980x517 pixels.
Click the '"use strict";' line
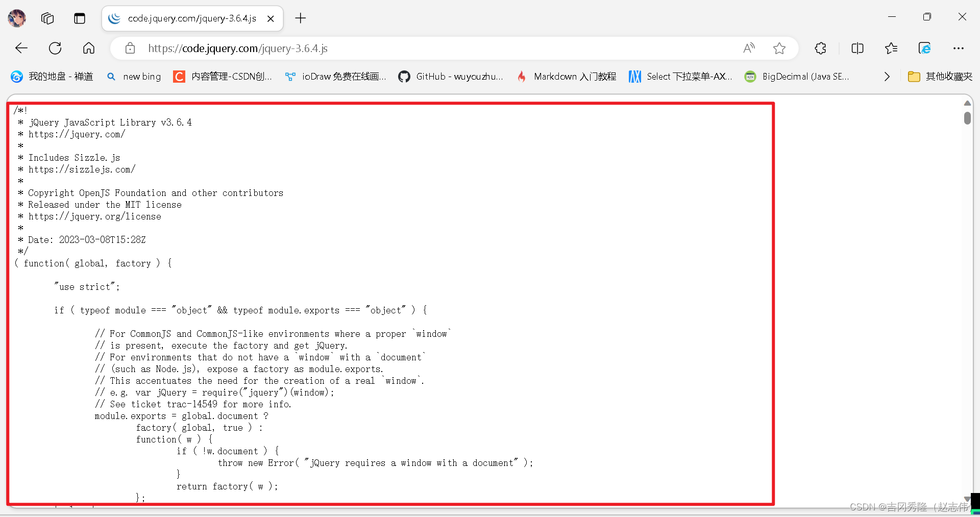87,287
